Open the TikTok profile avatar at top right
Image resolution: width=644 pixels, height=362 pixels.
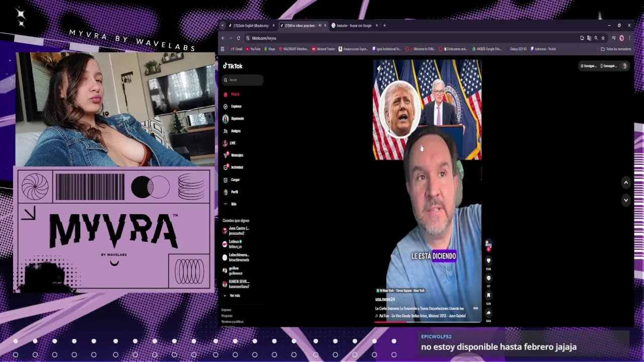624,66
